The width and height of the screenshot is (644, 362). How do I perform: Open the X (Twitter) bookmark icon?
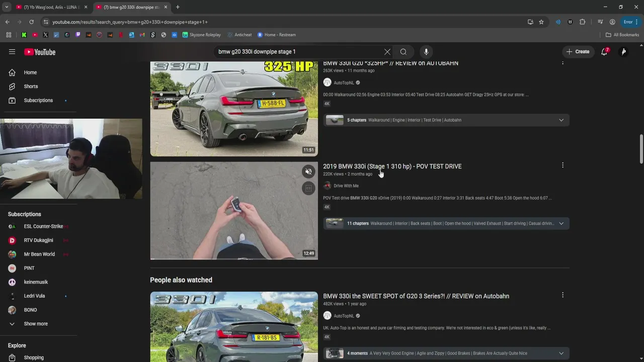46,35
